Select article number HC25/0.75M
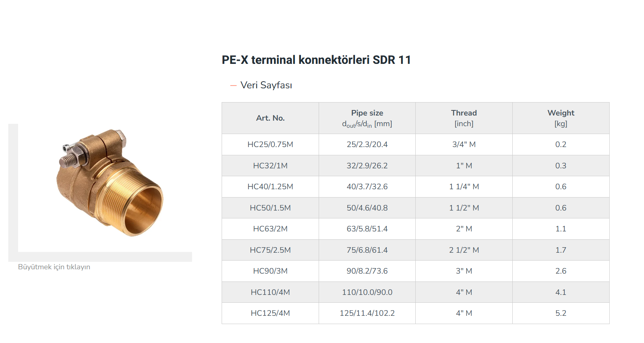The width and height of the screenshot is (644, 343). (x=270, y=144)
